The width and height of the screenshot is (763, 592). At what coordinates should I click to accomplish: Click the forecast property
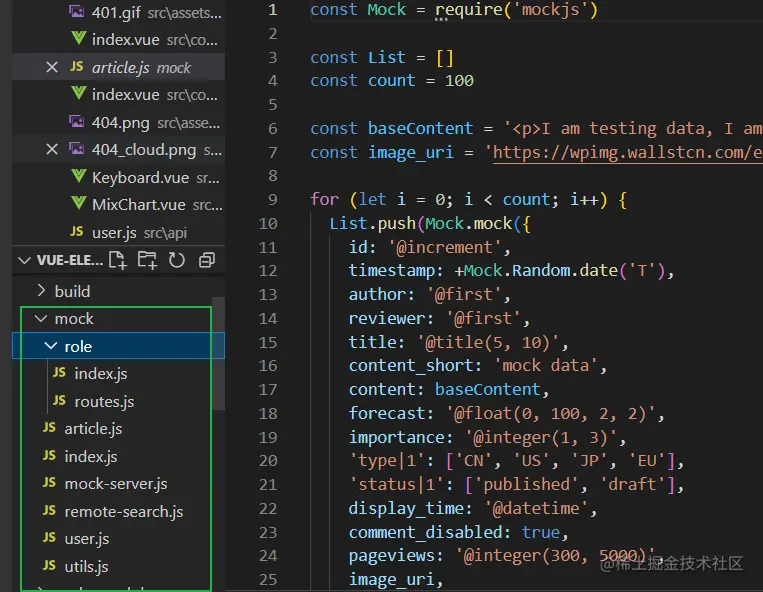click(x=386, y=413)
